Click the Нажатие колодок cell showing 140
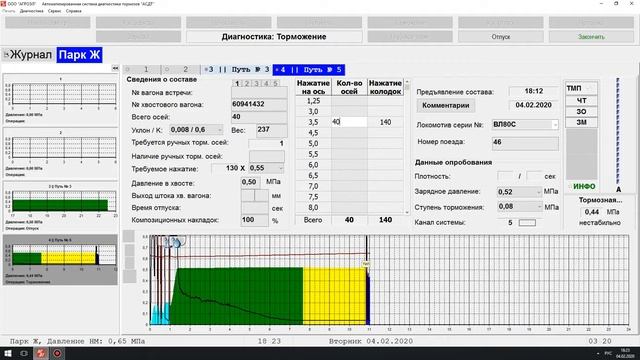Image resolution: width=640 pixels, height=360 pixels. point(385,122)
